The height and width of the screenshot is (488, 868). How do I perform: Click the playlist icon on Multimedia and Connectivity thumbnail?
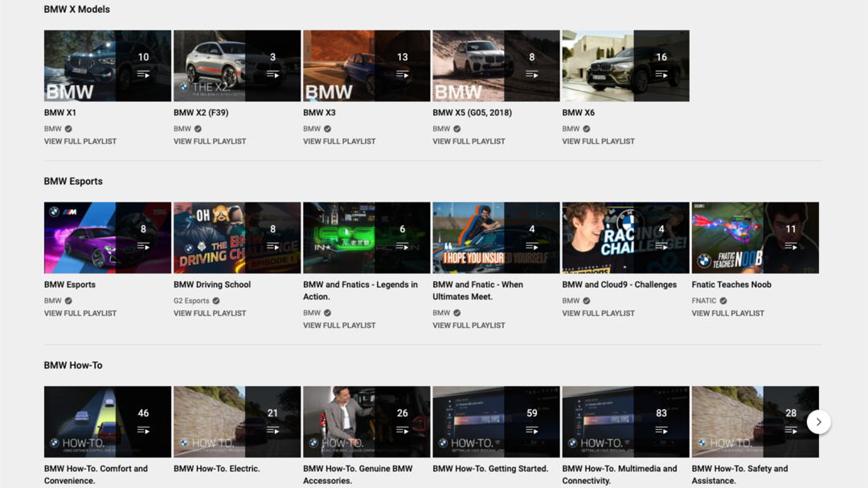click(661, 430)
